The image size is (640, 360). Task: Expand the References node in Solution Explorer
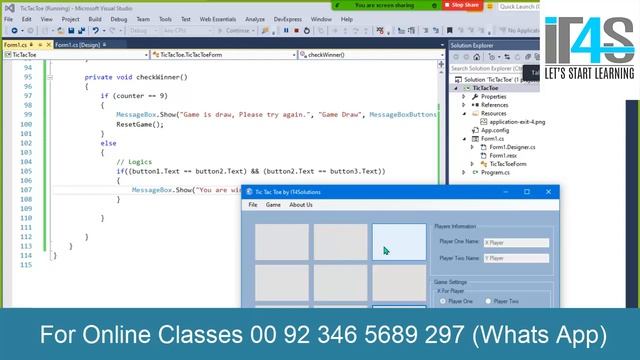click(x=464, y=105)
